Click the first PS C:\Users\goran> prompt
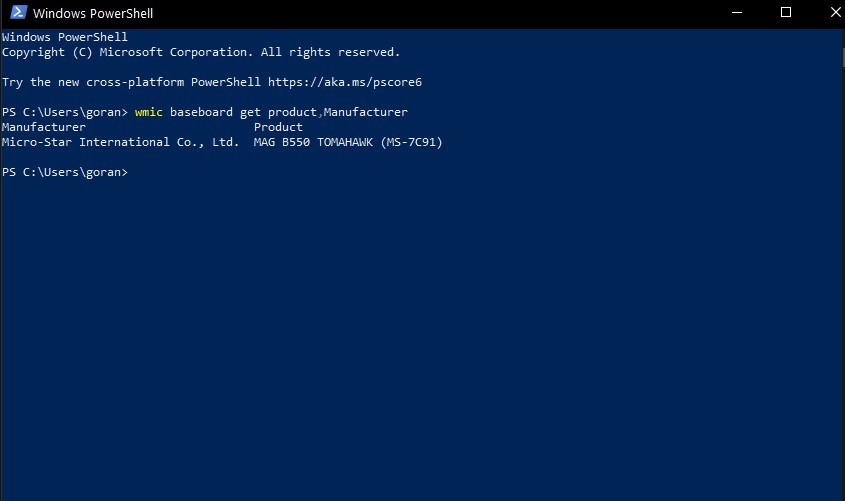The height and width of the screenshot is (501, 845). pos(65,112)
